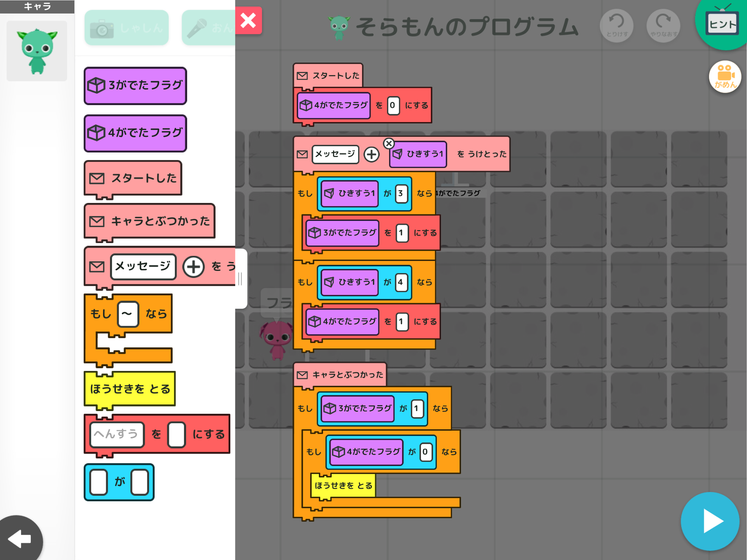Edit value 0 in the スタートした set block
Viewport: 747px width, 560px height.
click(x=393, y=105)
